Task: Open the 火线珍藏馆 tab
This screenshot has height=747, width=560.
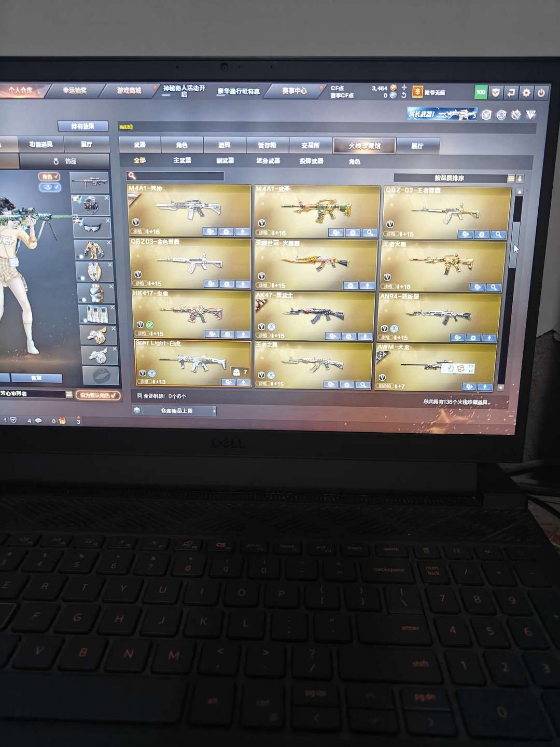Action: point(364,146)
